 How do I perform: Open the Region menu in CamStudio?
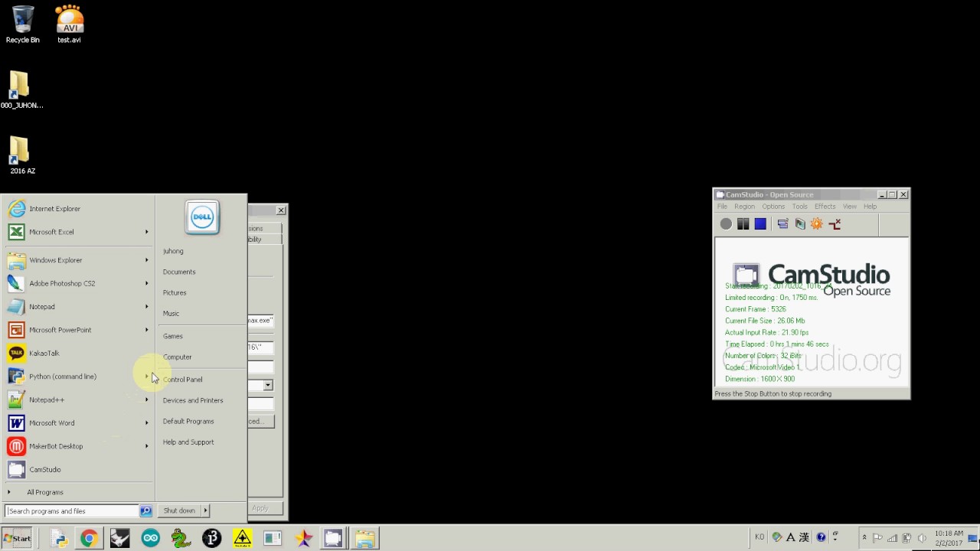pos(744,207)
